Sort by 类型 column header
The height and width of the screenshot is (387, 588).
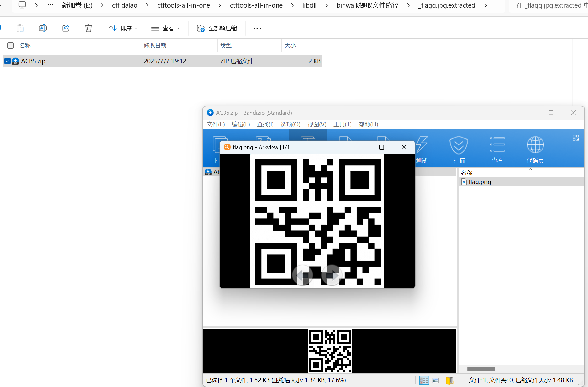tap(226, 46)
